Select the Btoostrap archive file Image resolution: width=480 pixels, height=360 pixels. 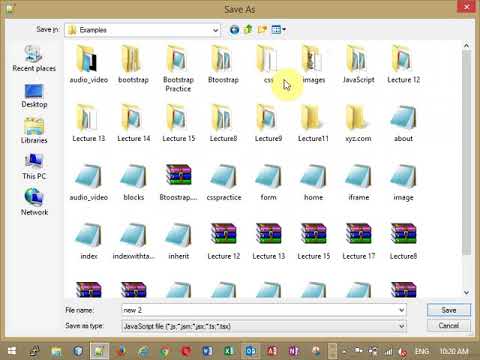click(x=178, y=182)
